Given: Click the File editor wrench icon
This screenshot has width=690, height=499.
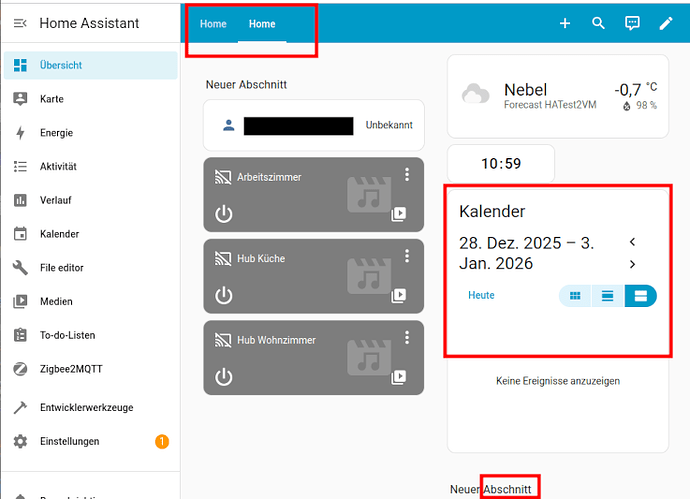Looking at the screenshot, I should pyautogui.click(x=20, y=268).
